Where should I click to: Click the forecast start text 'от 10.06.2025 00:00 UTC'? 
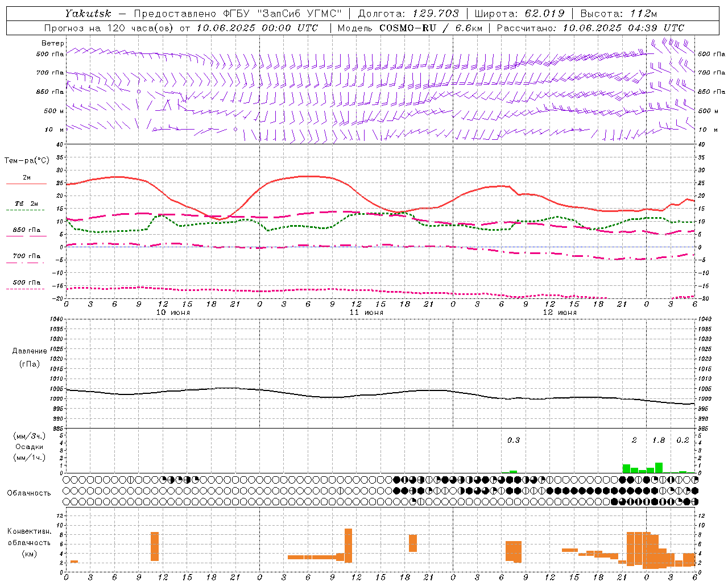click(249, 28)
